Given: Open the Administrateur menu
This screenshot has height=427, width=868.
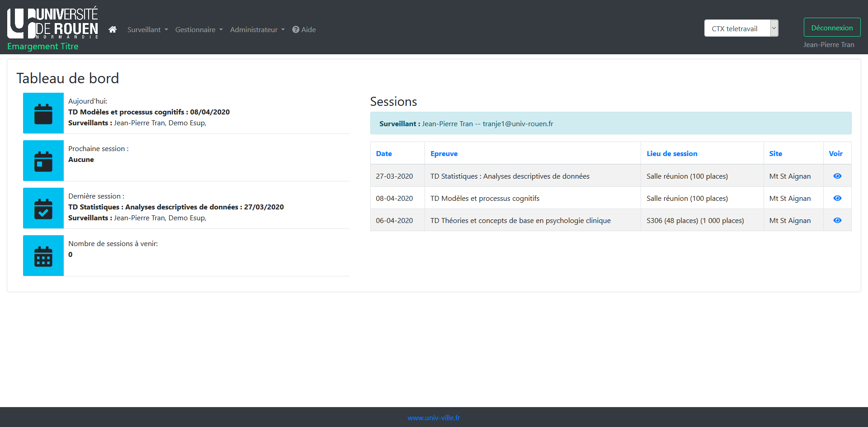Looking at the screenshot, I should click(x=257, y=29).
